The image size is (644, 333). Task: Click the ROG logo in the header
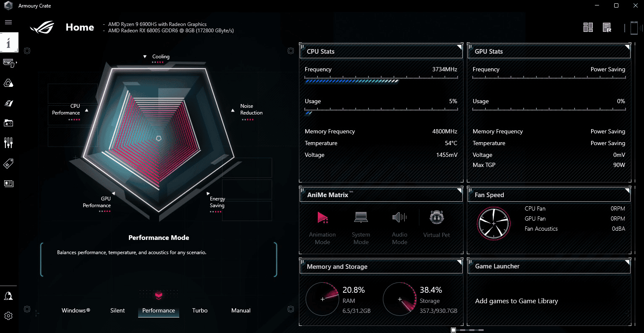(x=42, y=28)
